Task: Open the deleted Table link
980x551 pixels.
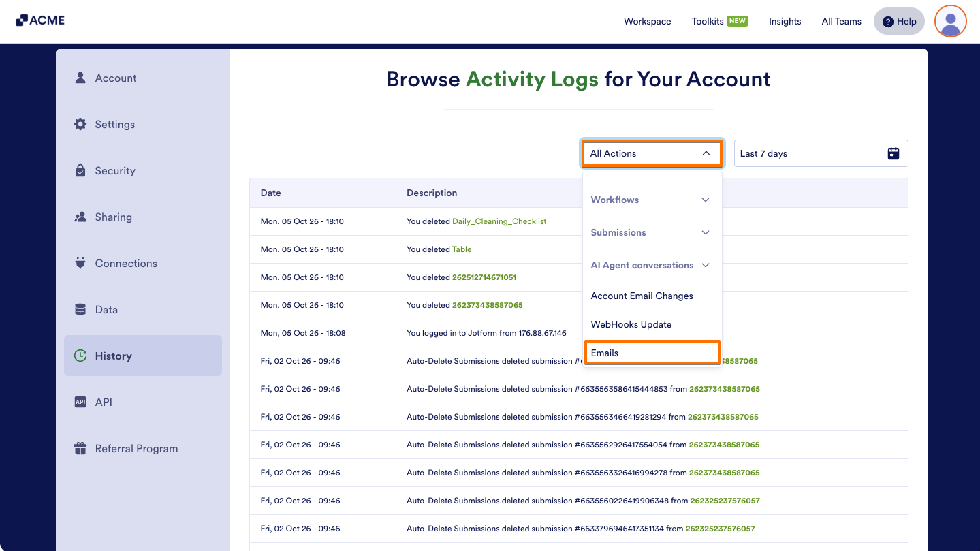Action: click(x=462, y=249)
